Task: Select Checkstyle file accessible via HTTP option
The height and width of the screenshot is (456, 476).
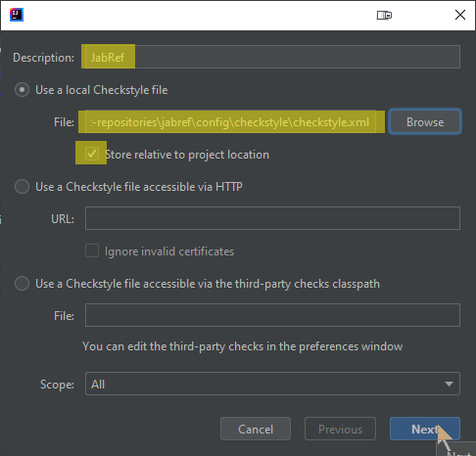Action: tap(22, 187)
